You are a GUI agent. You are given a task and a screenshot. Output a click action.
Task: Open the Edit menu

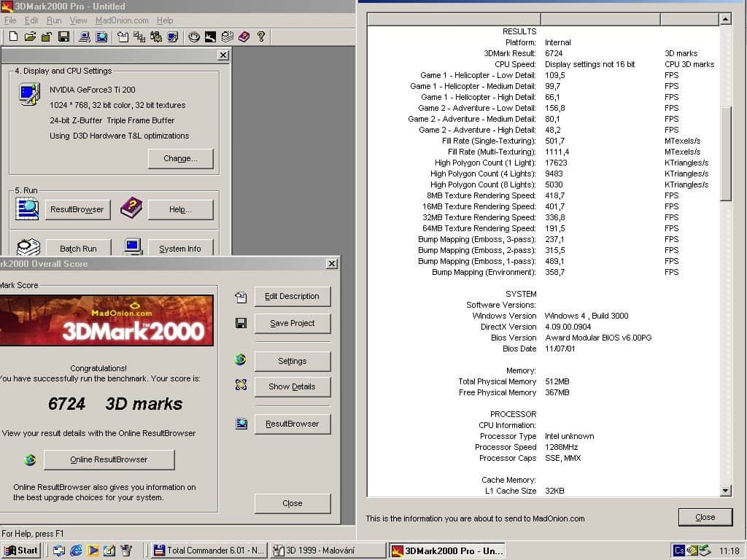click(31, 20)
